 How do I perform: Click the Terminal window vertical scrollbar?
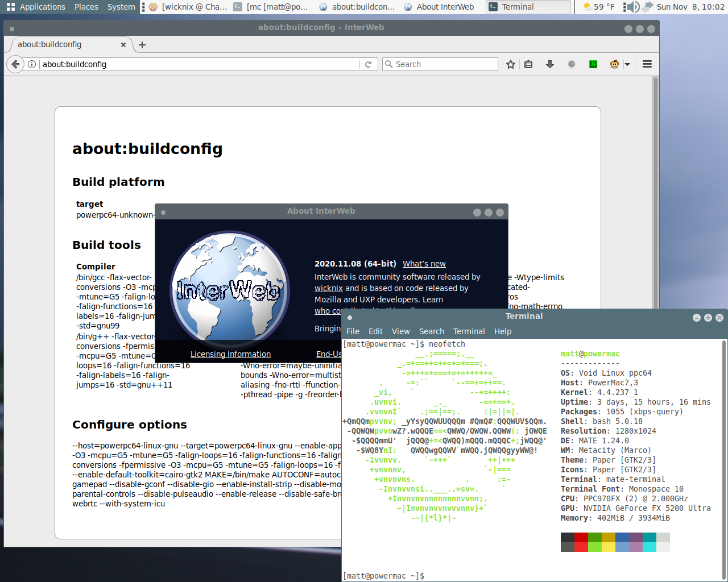point(724,459)
